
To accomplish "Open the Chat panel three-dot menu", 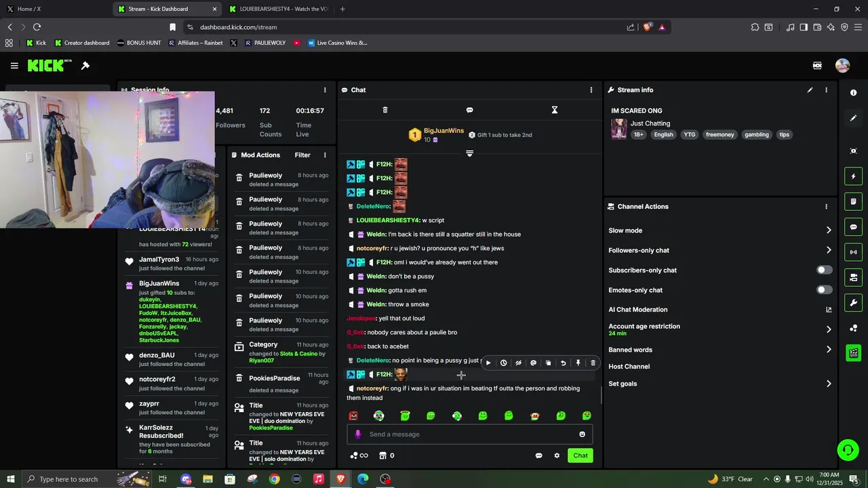I will point(591,89).
